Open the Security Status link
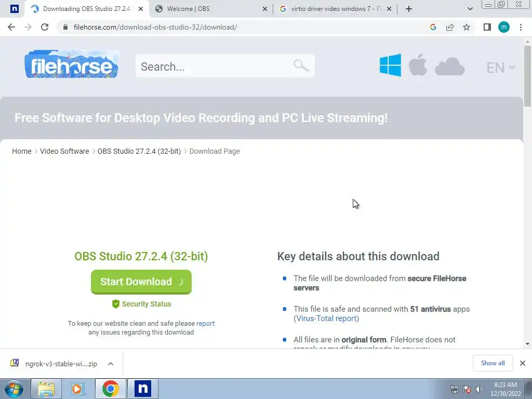532x399 pixels. click(x=141, y=304)
